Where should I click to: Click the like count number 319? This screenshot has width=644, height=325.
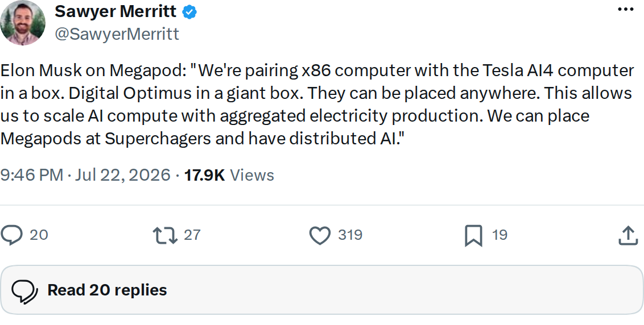[350, 235]
